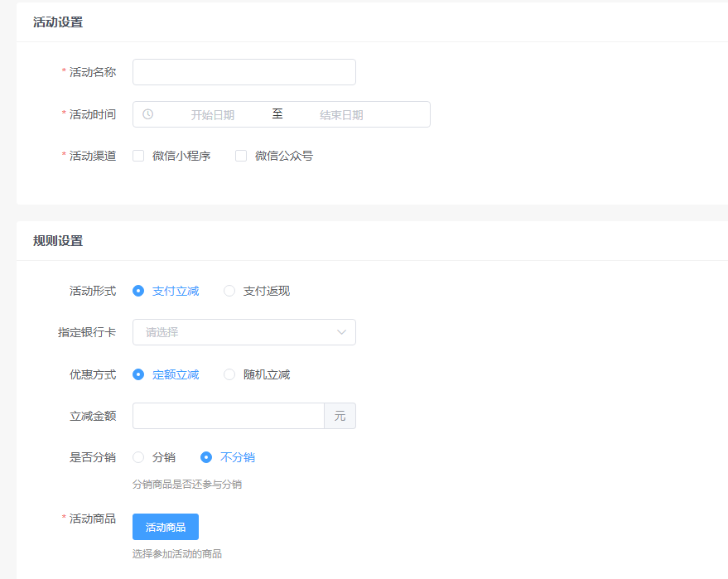
Task: Open the 结束日期 end date picker
Action: tap(341, 114)
